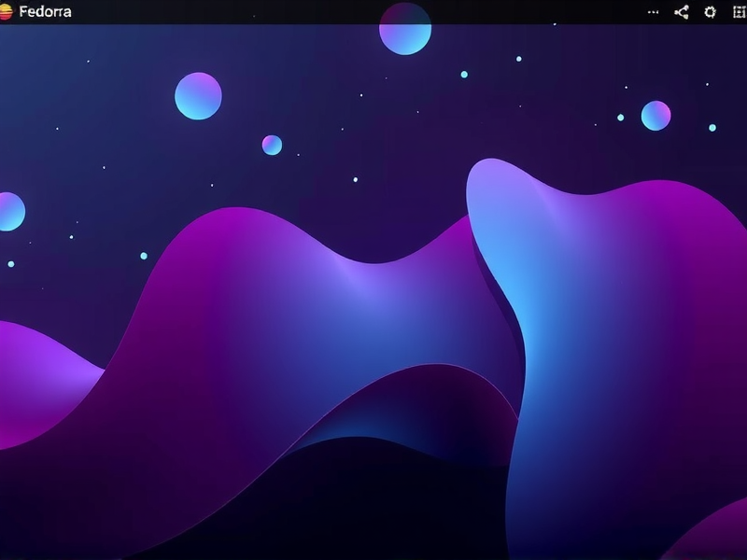Expand the ellipsis more-actions menu
The width and height of the screenshot is (747, 560).
[x=655, y=11]
